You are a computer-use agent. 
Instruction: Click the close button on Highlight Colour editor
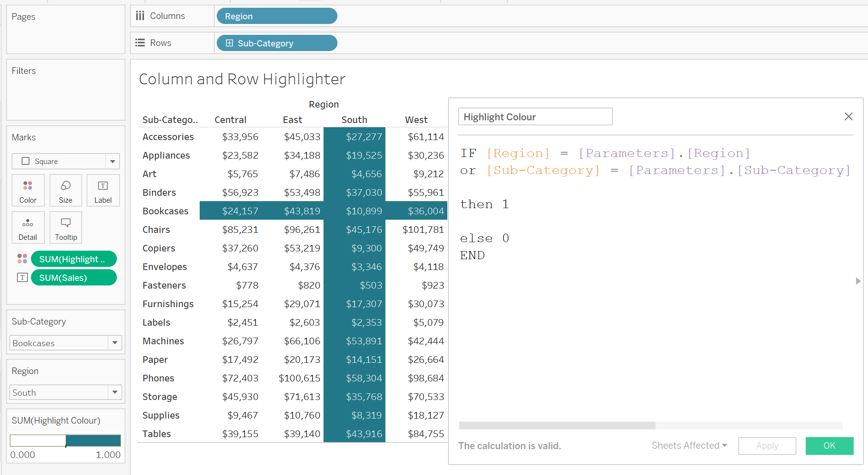tap(849, 116)
